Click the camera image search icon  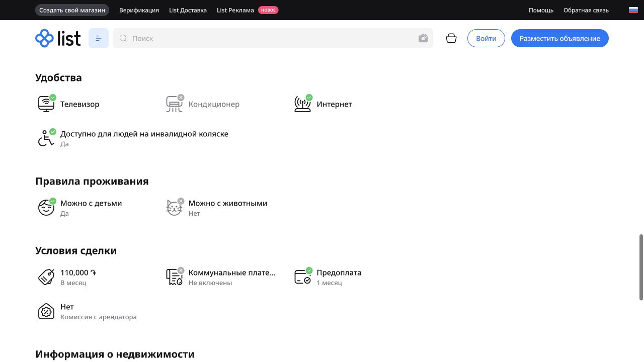pyautogui.click(x=423, y=38)
